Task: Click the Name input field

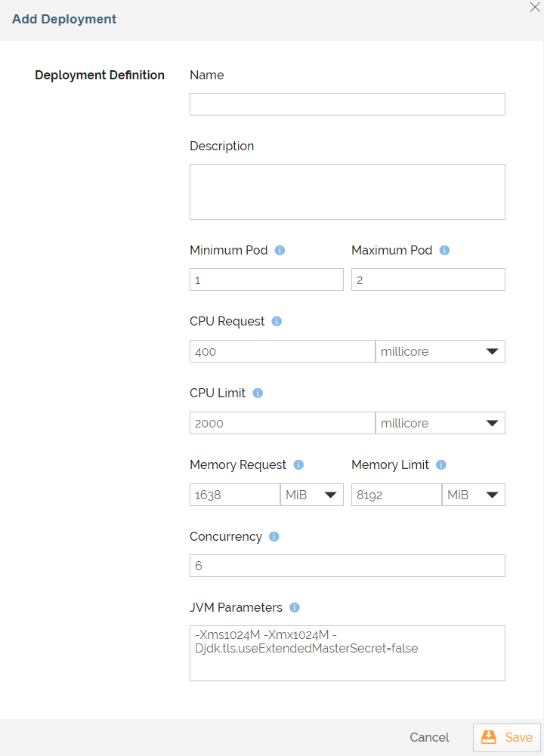Action: point(347,103)
